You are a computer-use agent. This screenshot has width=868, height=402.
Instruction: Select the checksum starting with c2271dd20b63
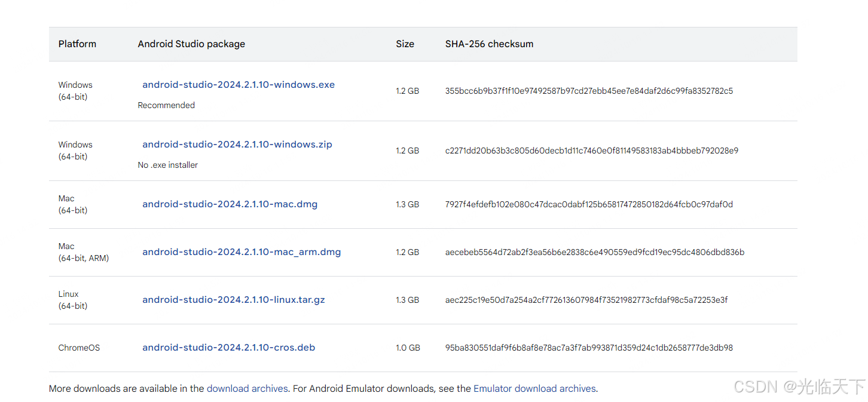point(592,151)
